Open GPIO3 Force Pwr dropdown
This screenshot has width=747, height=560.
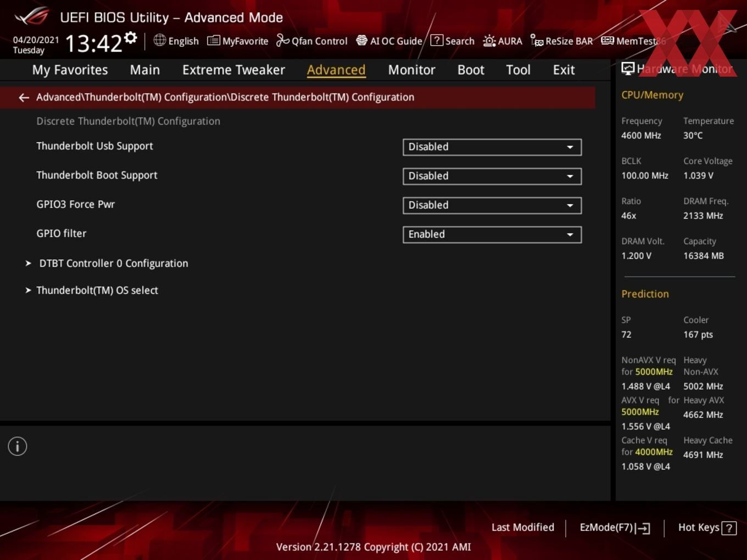click(x=492, y=205)
